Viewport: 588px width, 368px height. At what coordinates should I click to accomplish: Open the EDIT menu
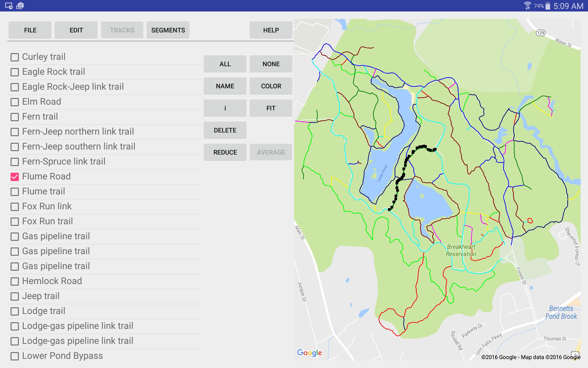(x=76, y=30)
